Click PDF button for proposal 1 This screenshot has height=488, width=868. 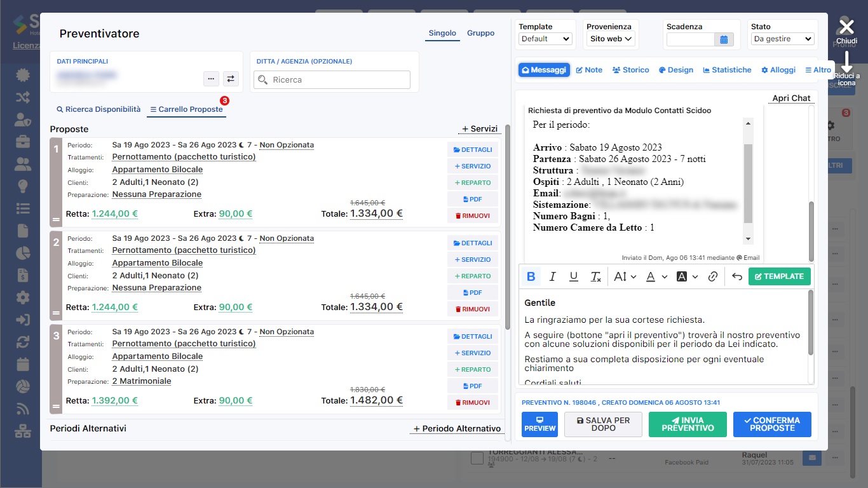point(473,200)
